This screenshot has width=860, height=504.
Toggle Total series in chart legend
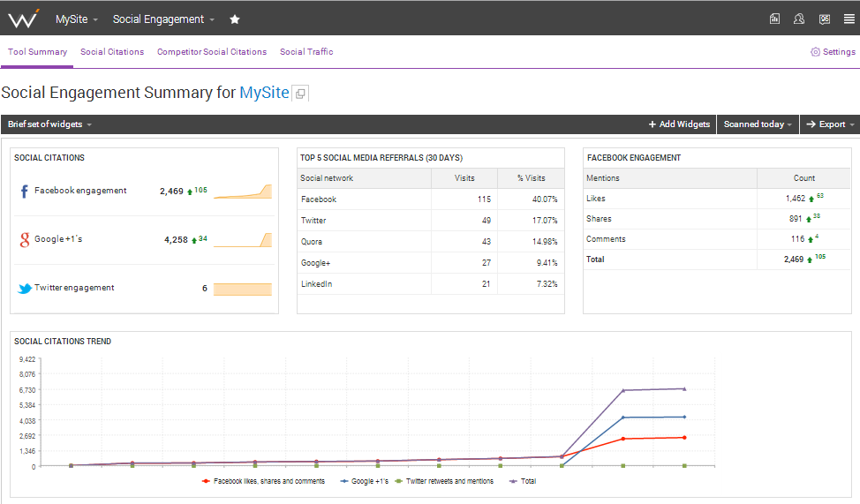523,481
